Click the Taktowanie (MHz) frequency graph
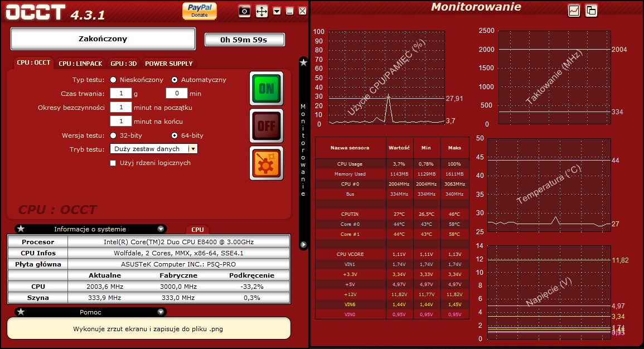The width and height of the screenshot is (644, 349). click(554, 77)
